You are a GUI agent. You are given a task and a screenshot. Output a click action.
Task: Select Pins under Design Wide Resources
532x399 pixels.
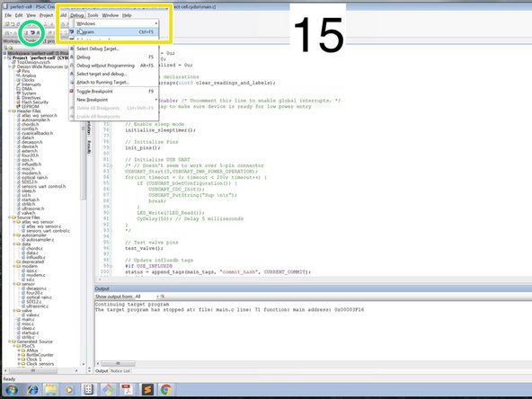[25, 71]
